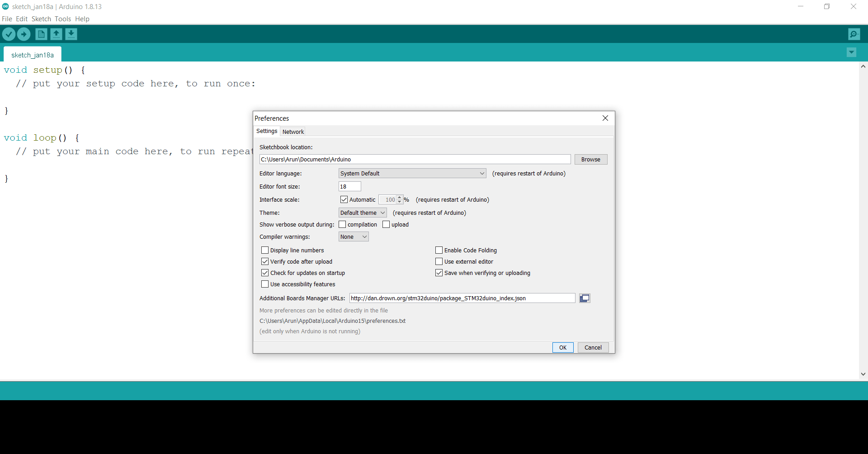
Task: Toggle Enable Code Folding checkbox
Action: coord(439,250)
